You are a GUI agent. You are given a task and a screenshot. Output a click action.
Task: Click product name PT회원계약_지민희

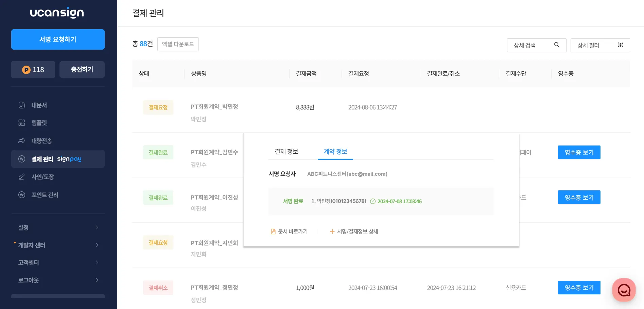pos(214,243)
